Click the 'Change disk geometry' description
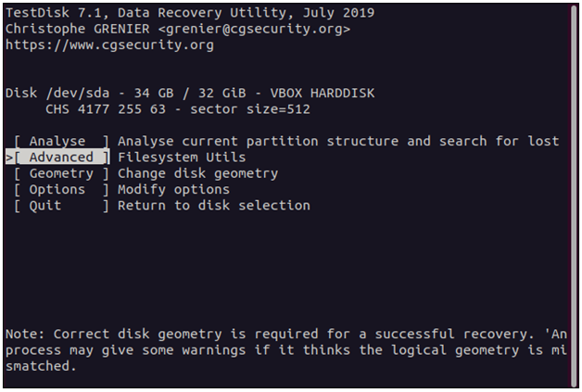The image size is (582, 392). (x=197, y=173)
